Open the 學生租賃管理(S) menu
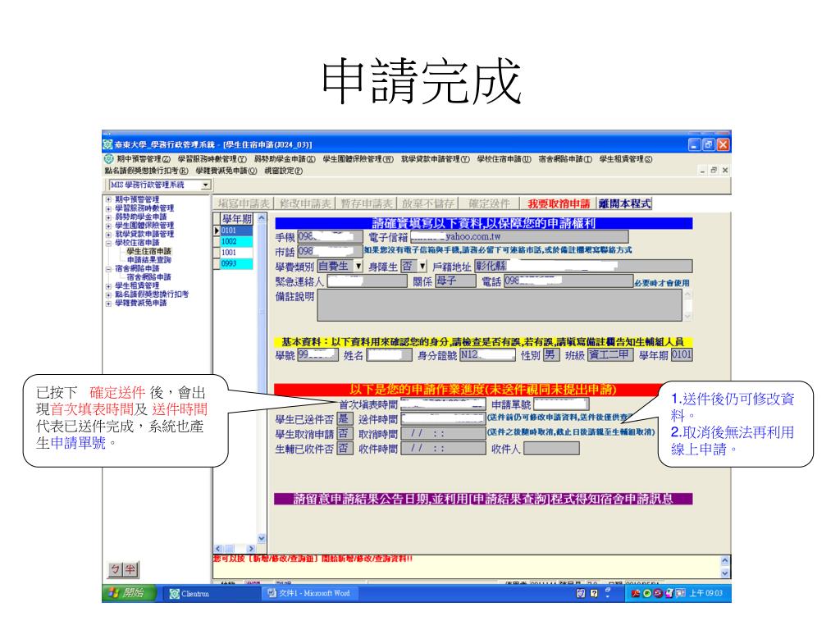 click(x=626, y=159)
